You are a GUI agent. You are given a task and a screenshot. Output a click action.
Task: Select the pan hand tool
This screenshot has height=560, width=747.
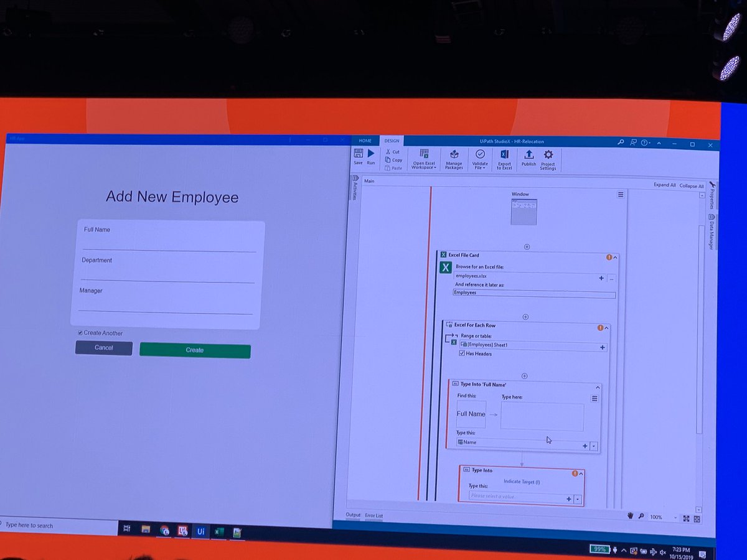pos(630,516)
